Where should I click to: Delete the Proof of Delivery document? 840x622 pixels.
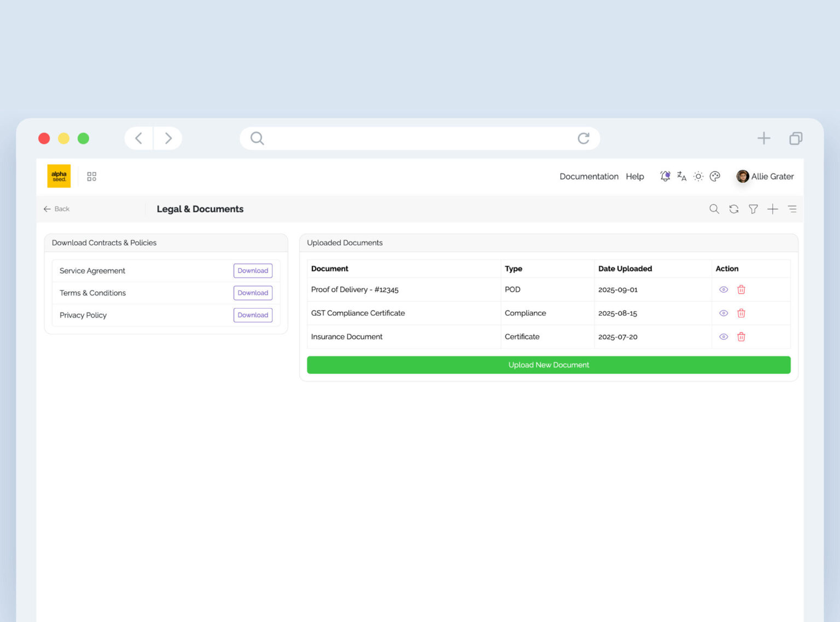741,289
